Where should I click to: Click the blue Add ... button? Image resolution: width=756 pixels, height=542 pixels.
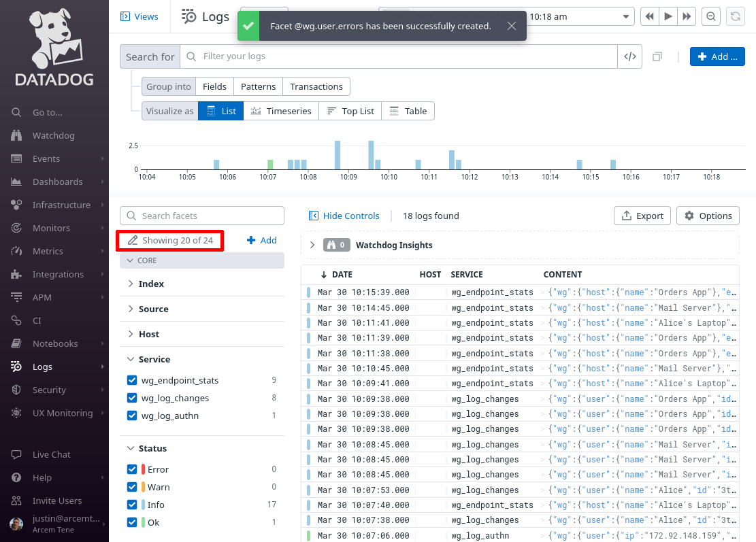pos(717,56)
